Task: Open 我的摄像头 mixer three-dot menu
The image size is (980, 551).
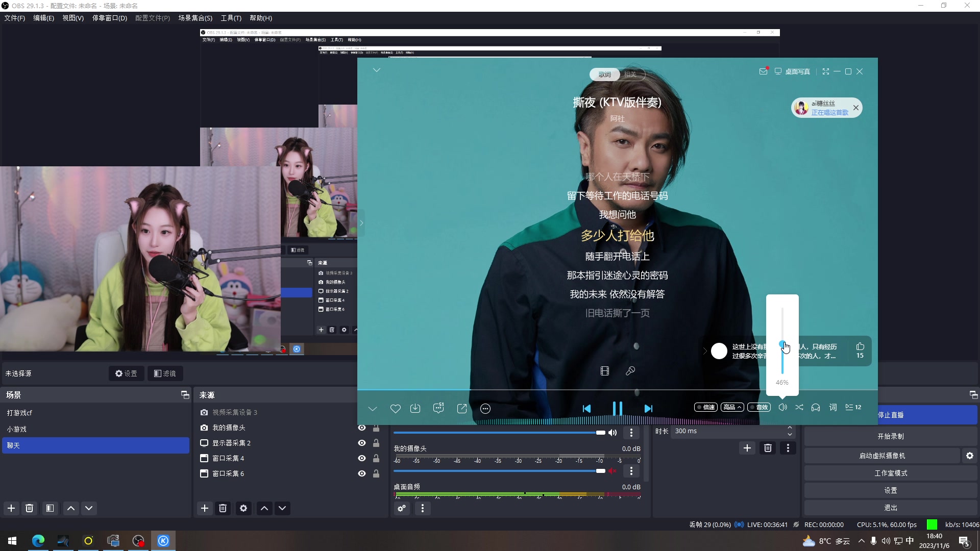Action: pyautogui.click(x=631, y=471)
